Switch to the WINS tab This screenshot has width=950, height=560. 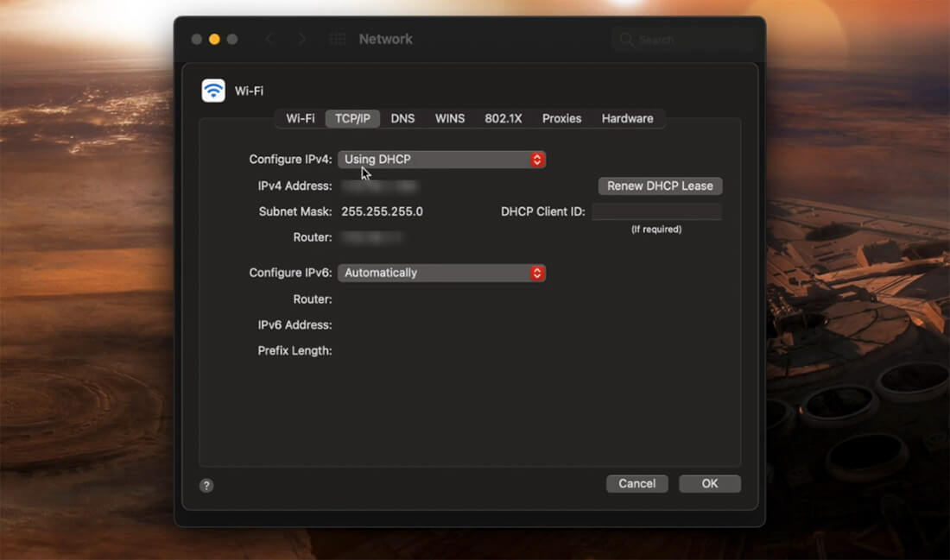coord(450,118)
